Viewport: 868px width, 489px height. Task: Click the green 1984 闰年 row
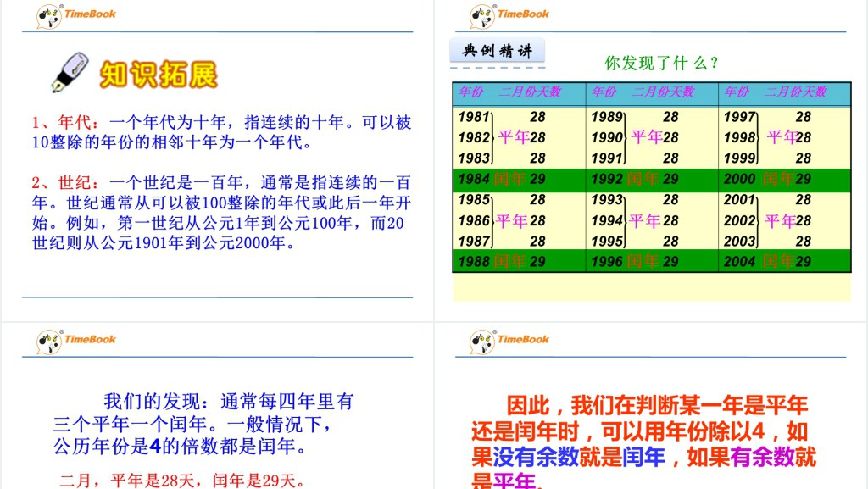tap(518, 179)
